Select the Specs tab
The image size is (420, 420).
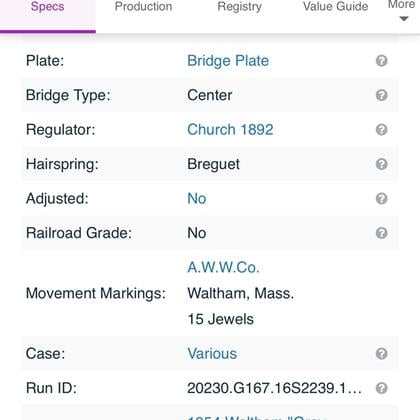tap(48, 16)
